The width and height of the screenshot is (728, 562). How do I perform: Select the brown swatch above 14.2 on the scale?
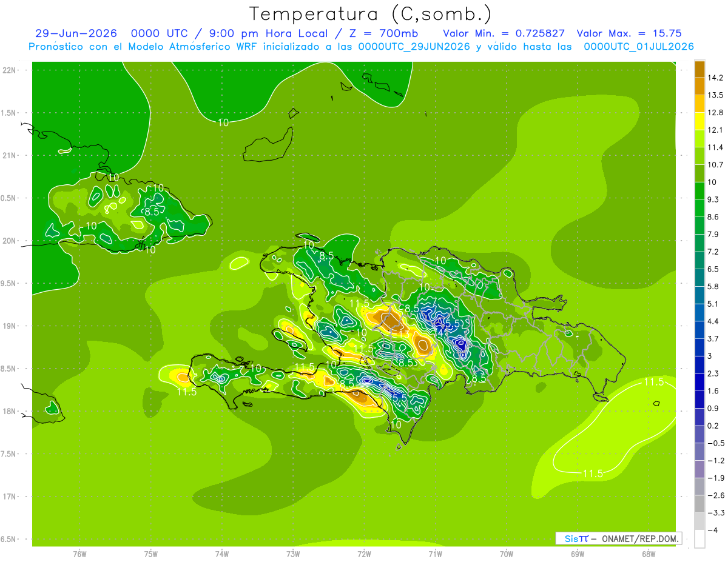point(699,69)
